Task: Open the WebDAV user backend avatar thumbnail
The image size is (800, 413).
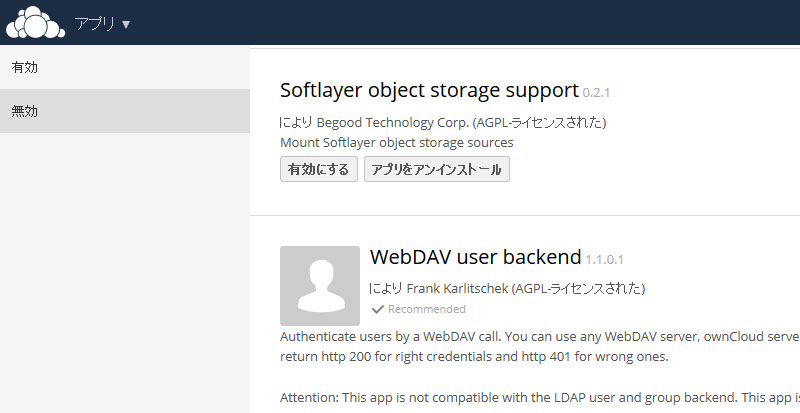Action: [320, 286]
